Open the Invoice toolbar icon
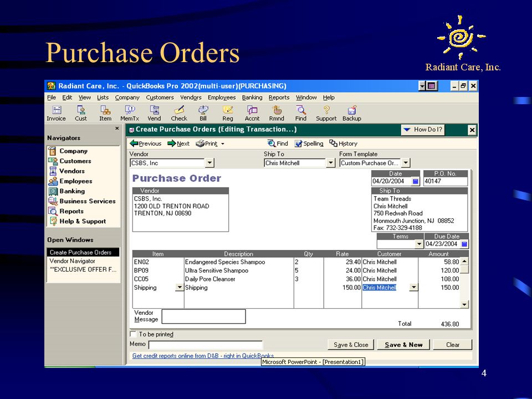The image size is (532, 399). click(x=57, y=113)
